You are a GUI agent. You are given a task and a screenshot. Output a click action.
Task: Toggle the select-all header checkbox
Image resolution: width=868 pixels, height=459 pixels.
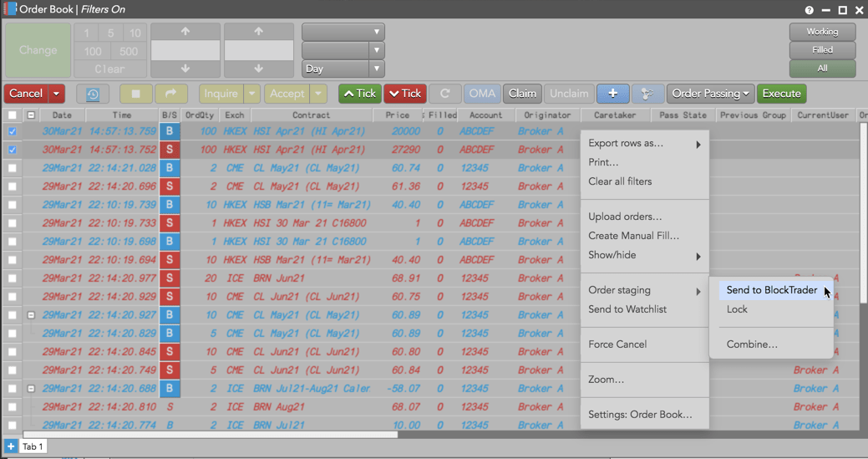tap(13, 115)
